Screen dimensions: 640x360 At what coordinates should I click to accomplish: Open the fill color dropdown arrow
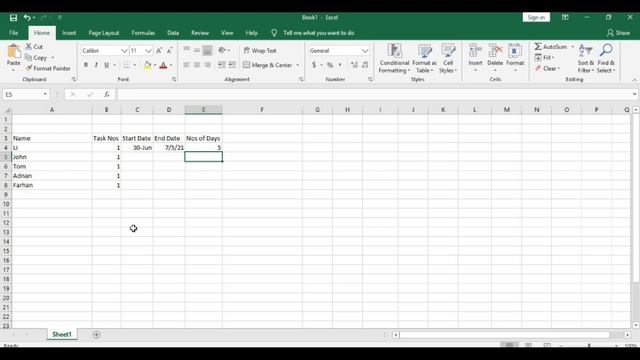coord(155,65)
